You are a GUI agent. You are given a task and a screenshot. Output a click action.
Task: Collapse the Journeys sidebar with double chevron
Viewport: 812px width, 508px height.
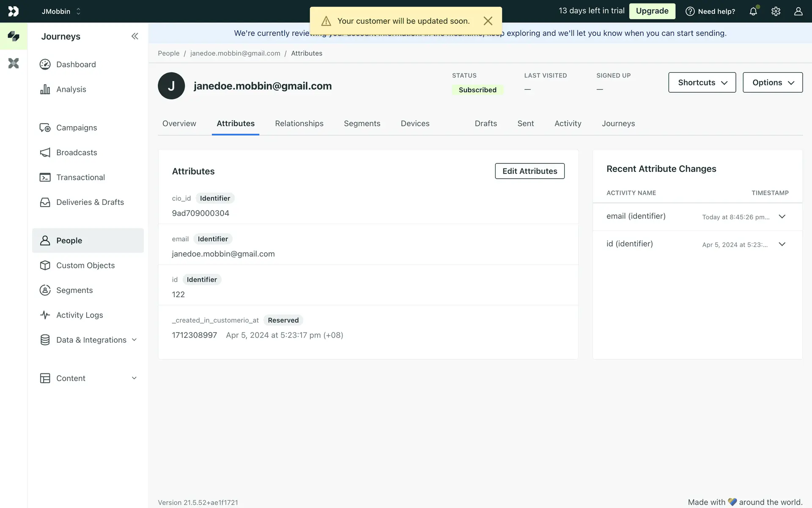click(134, 36)
